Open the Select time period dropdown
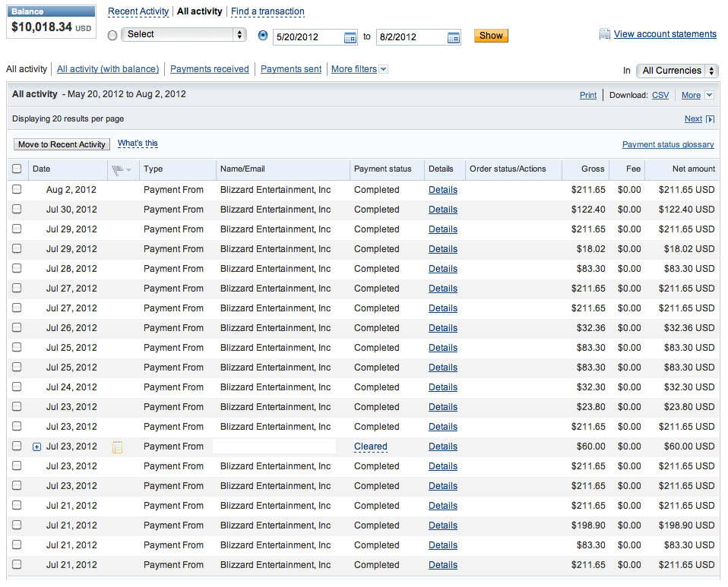Screen dimensions: 728x587 point(185,35)
